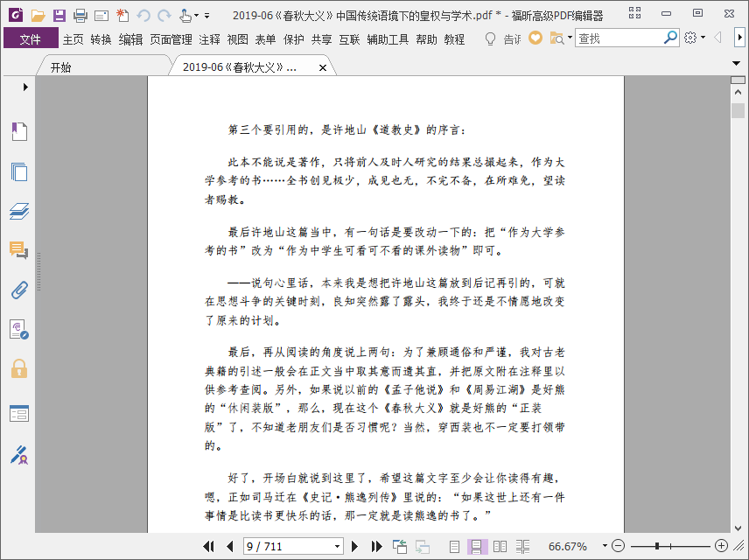Open a file with the folder icon
The height and width of the screenshot is (560, 749).
click(38, 16)
